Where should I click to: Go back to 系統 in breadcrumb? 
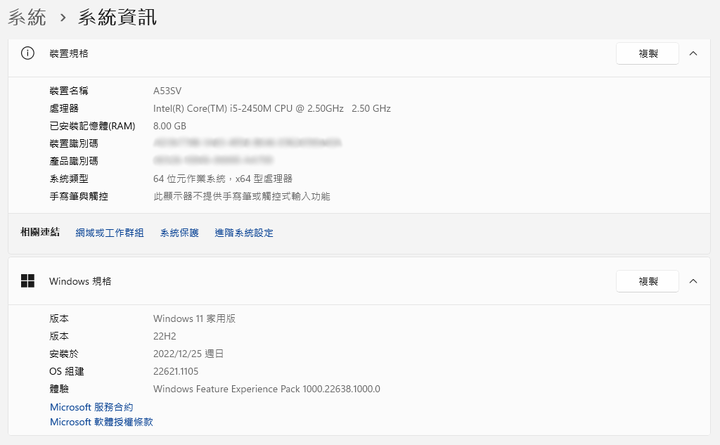click(27, 17)
